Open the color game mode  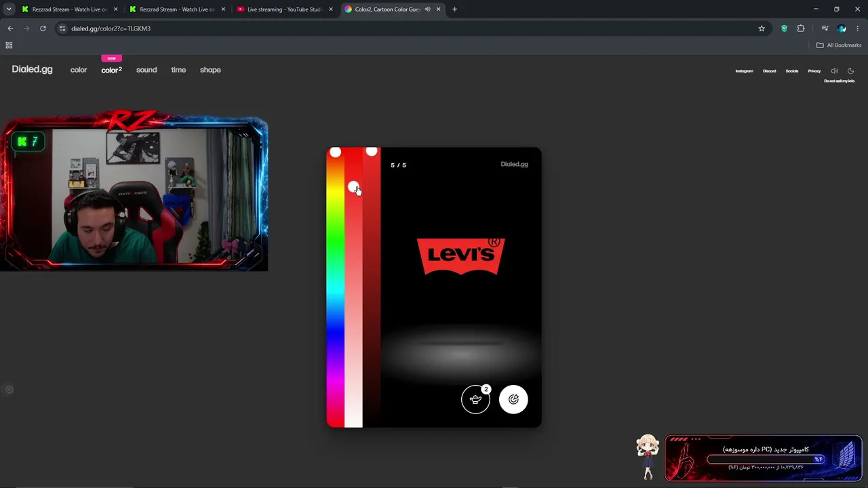coord(79,70)
